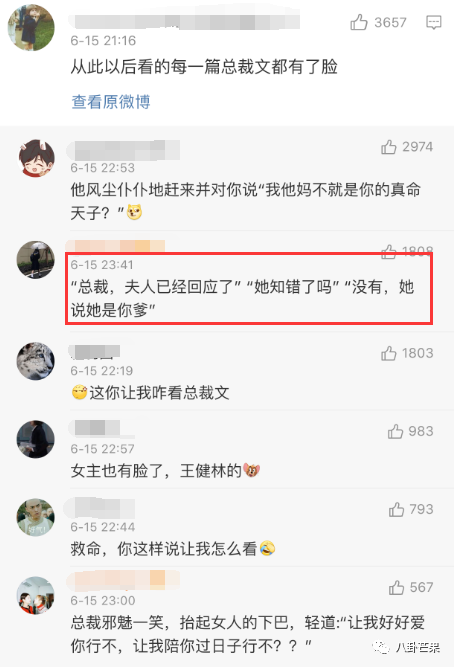The image size is (454, 667).
Task: Like the comment with 2974 likes
Action: [388, 147]
